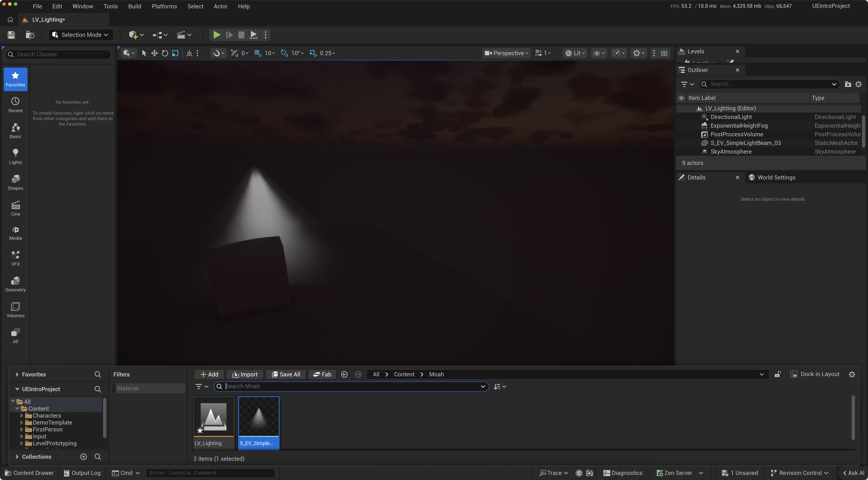Add a new collection with plus icon
This screenshot has height=480, width=868.
pos(84,457)
